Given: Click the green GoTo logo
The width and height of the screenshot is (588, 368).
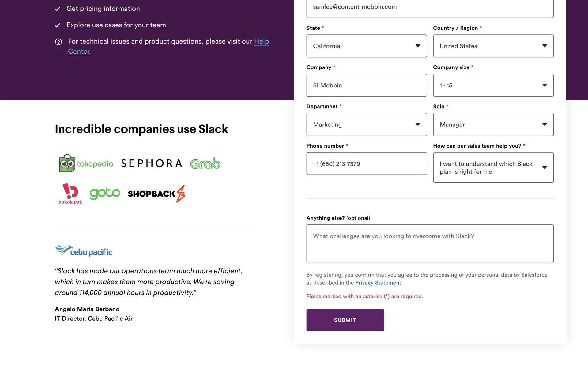Looking at the screenshot, I should [105, 193].
